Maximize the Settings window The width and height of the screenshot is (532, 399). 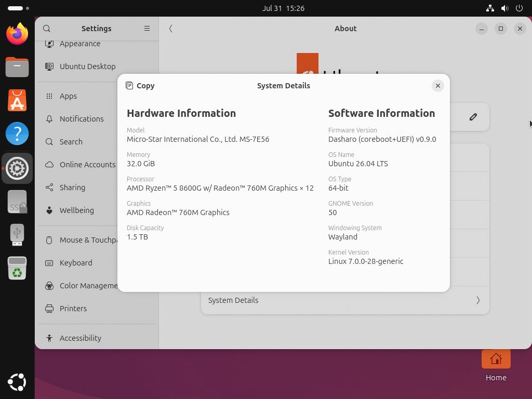pos(500,29)
